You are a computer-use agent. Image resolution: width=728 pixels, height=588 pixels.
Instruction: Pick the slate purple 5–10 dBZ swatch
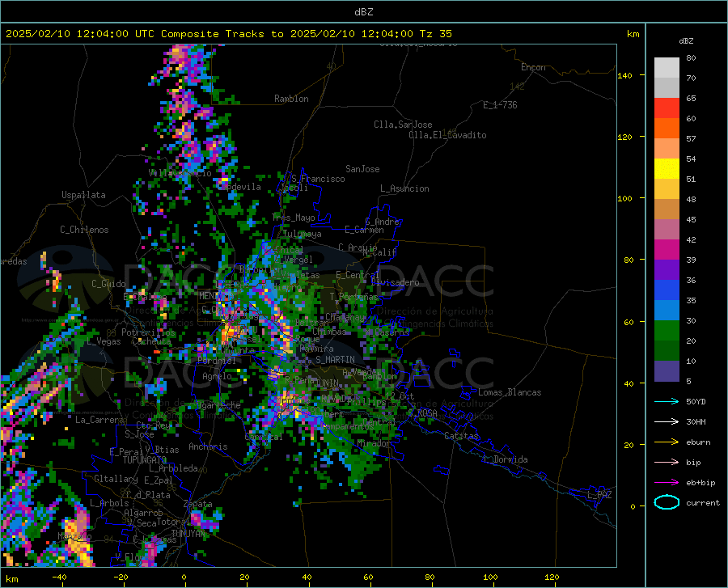[x=667, y=370]
